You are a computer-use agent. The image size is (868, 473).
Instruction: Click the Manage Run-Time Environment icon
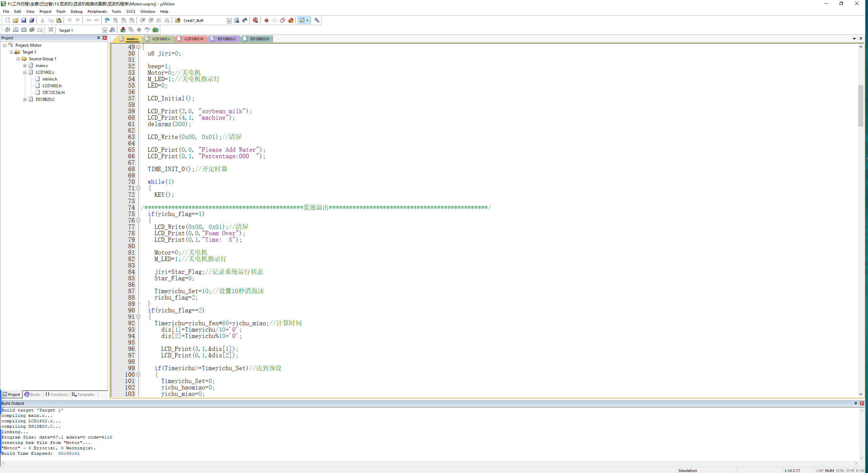139,30
